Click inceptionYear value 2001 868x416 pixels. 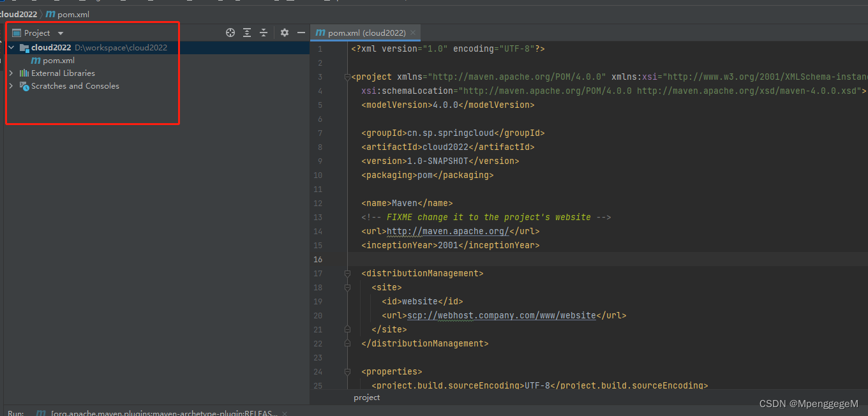(448, 245)
